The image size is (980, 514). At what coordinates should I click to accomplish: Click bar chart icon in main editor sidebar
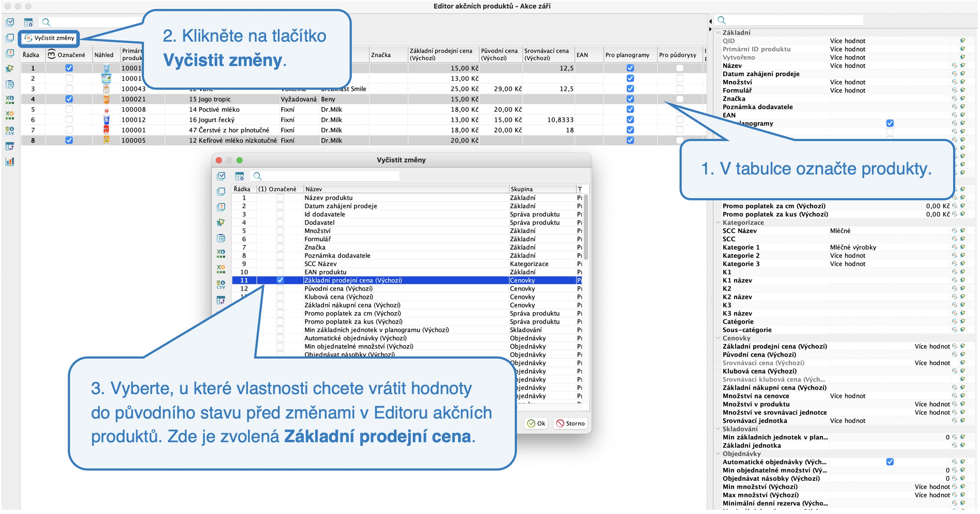pyautogui.click(x=10, y=162)
